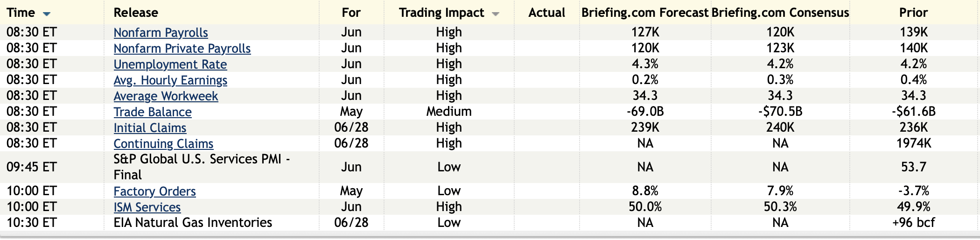Click the Trading Impact sort arrow
980x240 pixels.
point(496,14)
